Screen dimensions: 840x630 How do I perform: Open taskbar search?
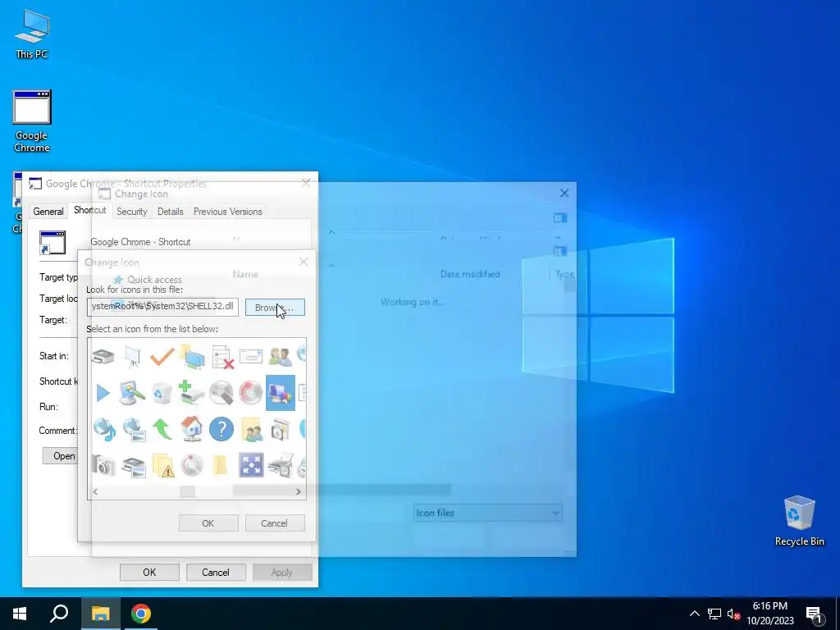click(x=59, y=614)
